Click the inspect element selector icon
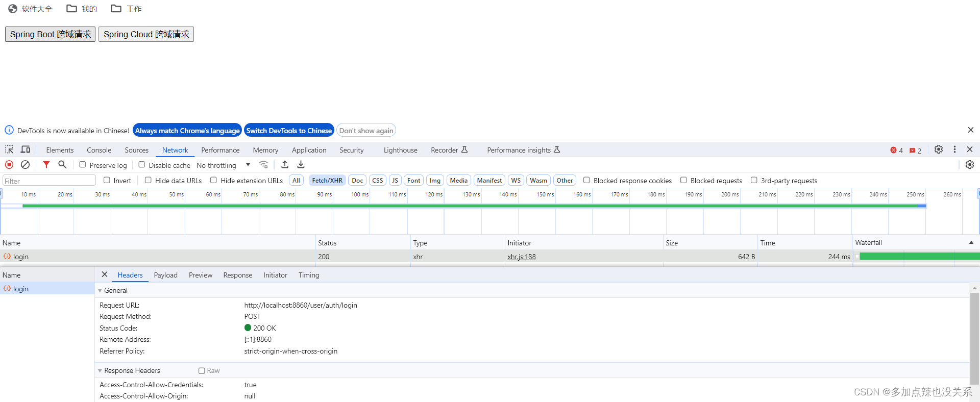The width and height of the screenshot is (980, 402). 9,149
